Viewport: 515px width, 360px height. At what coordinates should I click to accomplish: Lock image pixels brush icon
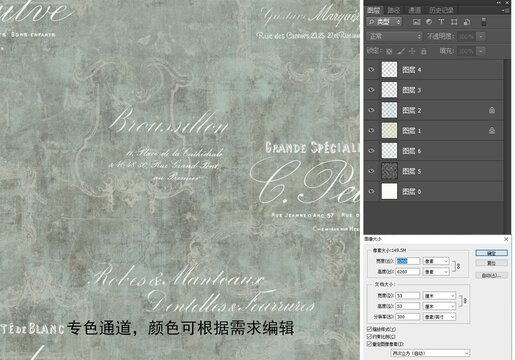pos(401,51)
